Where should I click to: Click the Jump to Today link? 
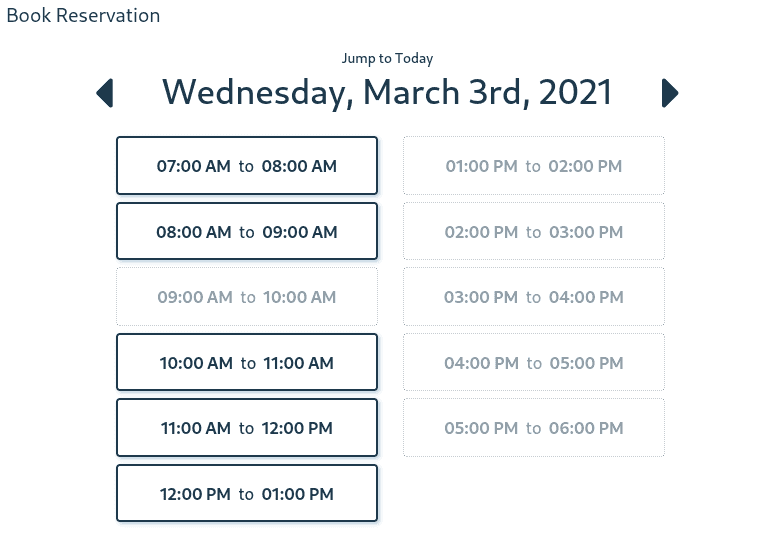(387, 59)
